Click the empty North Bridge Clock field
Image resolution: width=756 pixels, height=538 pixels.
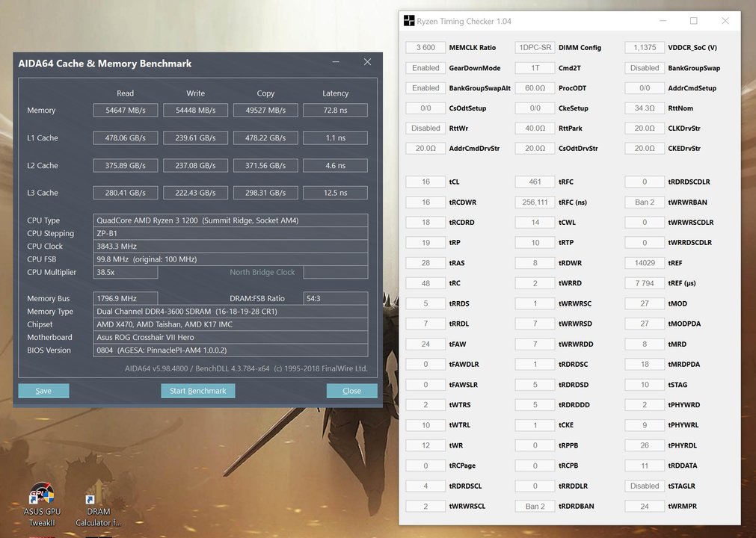pos(335,272)
